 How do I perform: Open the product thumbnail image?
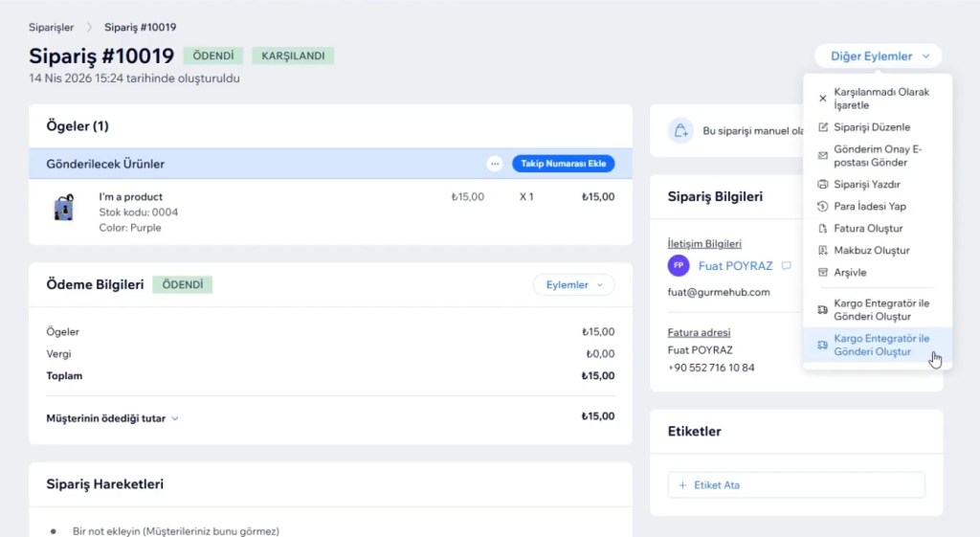pyautogui.click(x=64, y=208)
